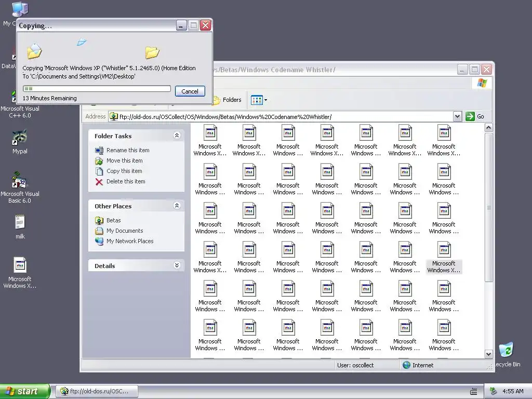The height and width of the screenshot is (399, 532).
Task: Click 'User: oscollect' in status bar
Action: pyautogui.click(x=355, y=365)
